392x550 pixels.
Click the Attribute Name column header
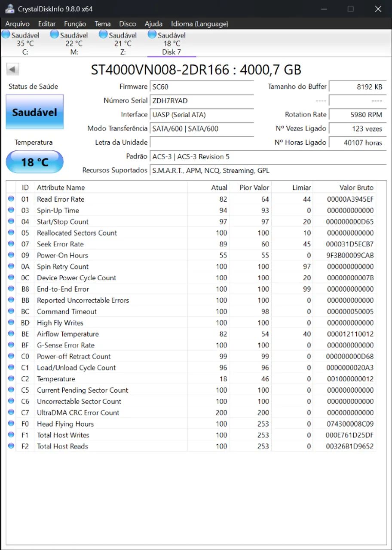[110, 187]
